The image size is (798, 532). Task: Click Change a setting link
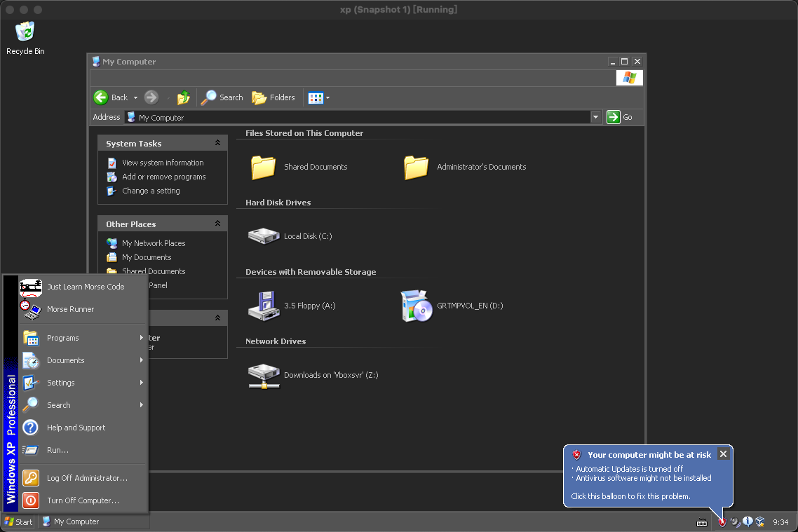coord(151,191)
